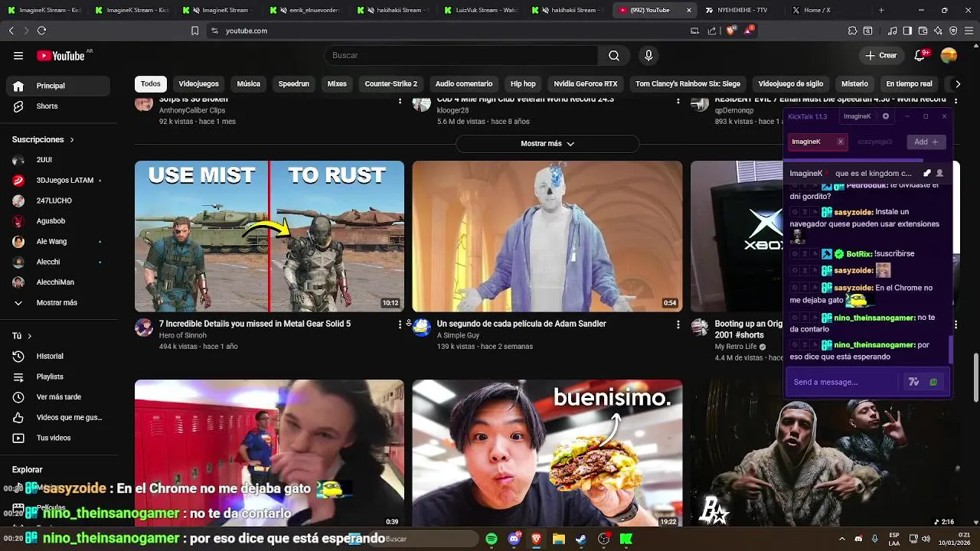Image resolution: width=980 pixels, height=551 pixels.
Task: Open the YouTube account avatar menu
Action: pyautogui.click(x=949, y=55)
